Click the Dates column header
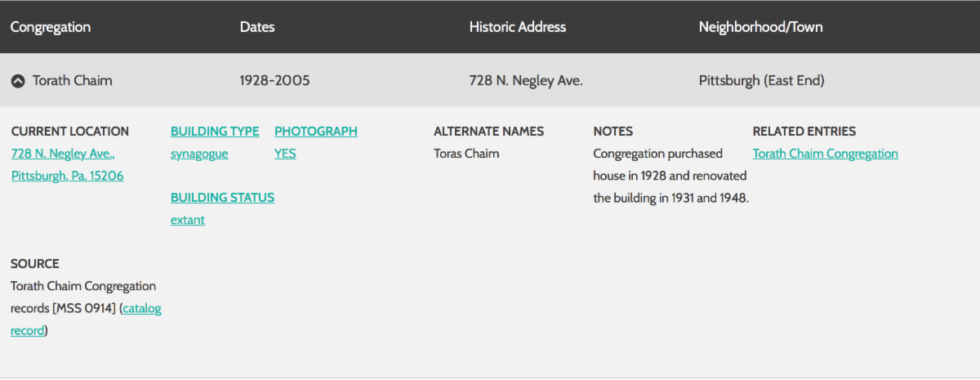Image resolution: width=980 pixels, height=380 pixels. pyautogui.click(x=257, y=27)
